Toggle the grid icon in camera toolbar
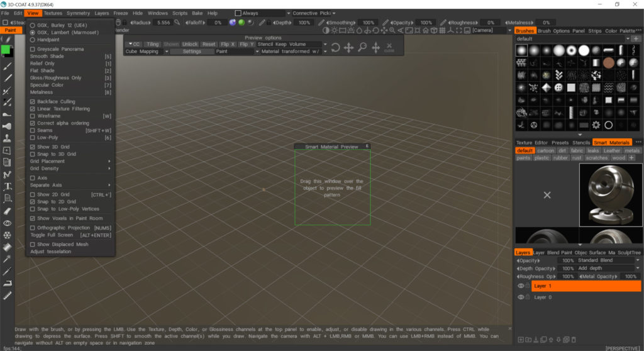644x351 pixels. click(442, 30)
